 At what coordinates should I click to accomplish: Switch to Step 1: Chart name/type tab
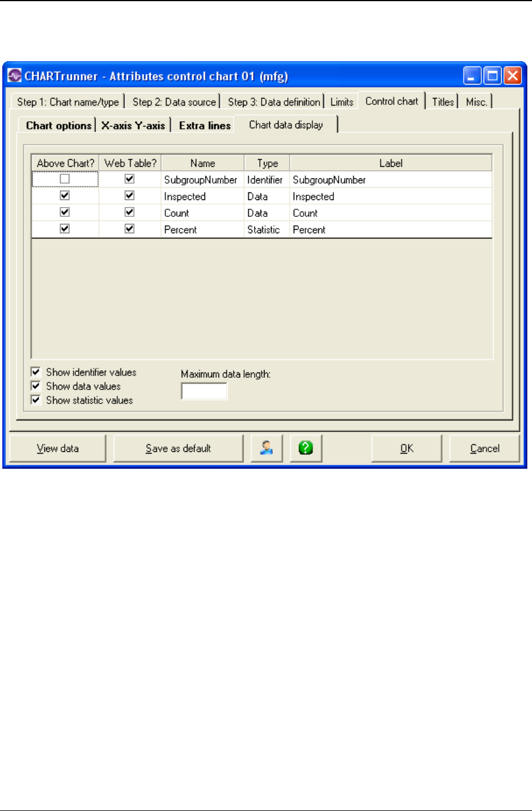coord(68,102)
